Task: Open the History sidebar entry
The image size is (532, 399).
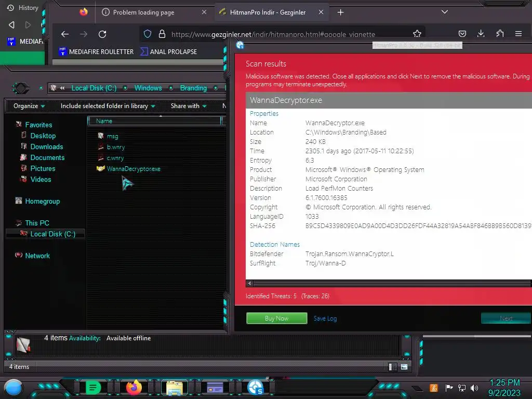Action: point(23,7)
